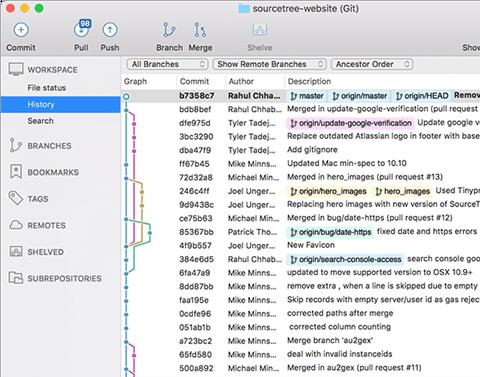Viewport: 480px width, 377px height.
Task: Open Search in the sidebar
Action: [x=40, y=121]
